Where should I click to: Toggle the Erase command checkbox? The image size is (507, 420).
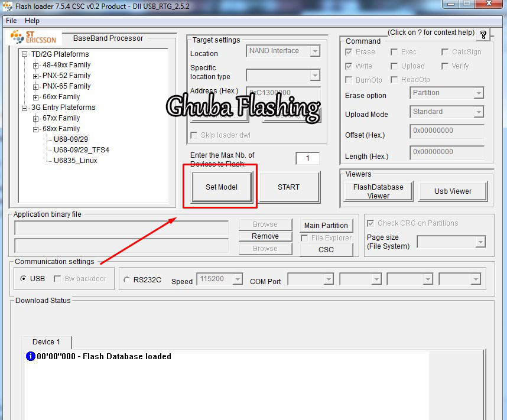[x=349, y=52]
